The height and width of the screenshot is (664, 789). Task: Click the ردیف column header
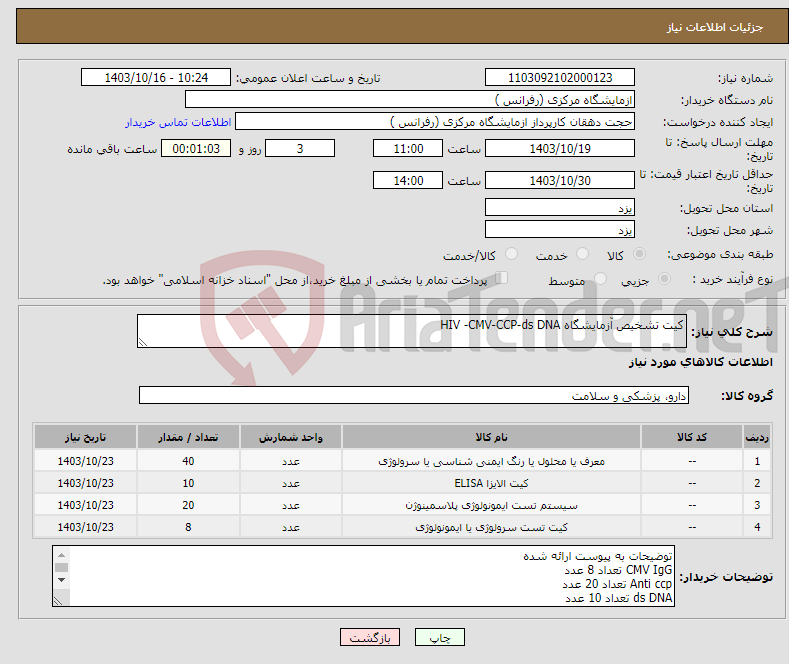(x=757, y=437)
